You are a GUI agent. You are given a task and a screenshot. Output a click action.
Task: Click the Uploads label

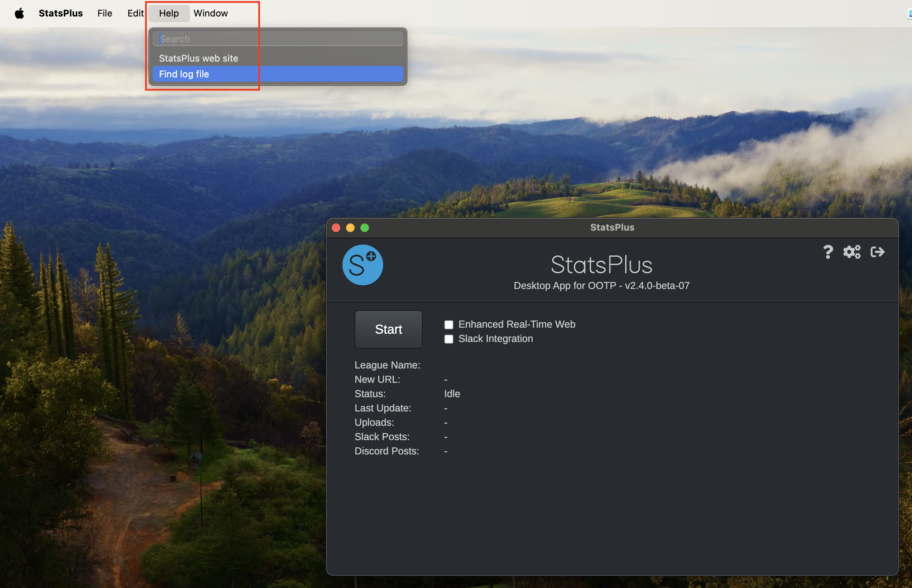pyautogui.click(x=374, y=422)
